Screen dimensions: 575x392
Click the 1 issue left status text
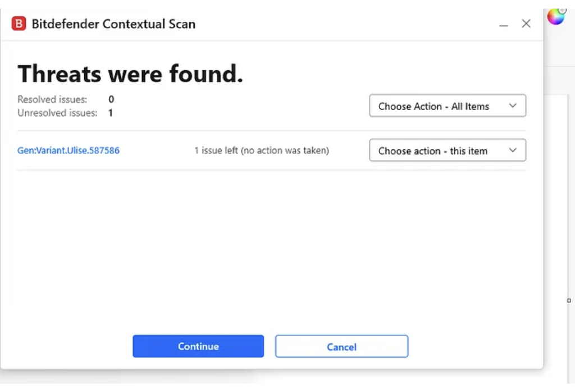coord(262,151)
